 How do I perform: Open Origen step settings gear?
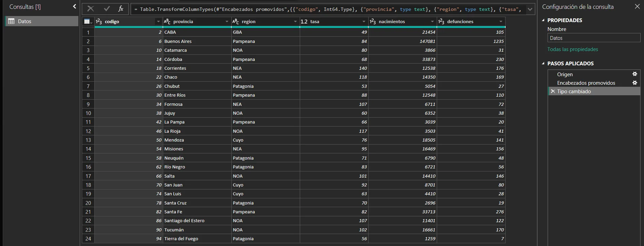[x=635, y=74]
